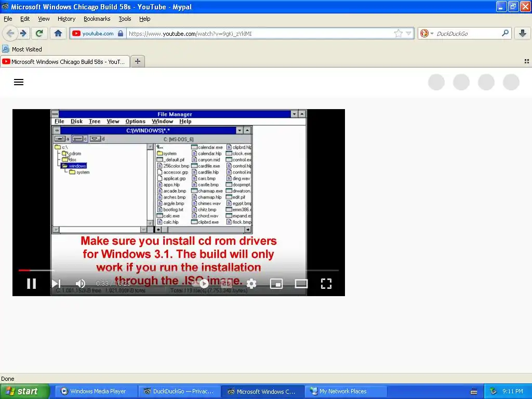Enter full screen video mode
The image size is (532, 399).
pos(326,283)
